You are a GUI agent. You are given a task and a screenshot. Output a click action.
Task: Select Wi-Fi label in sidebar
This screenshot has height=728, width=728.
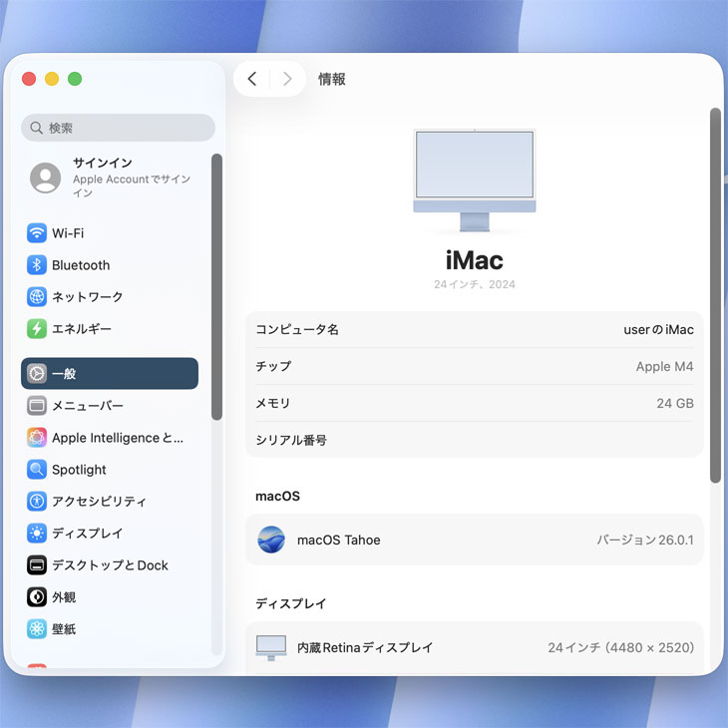(68, 233)
